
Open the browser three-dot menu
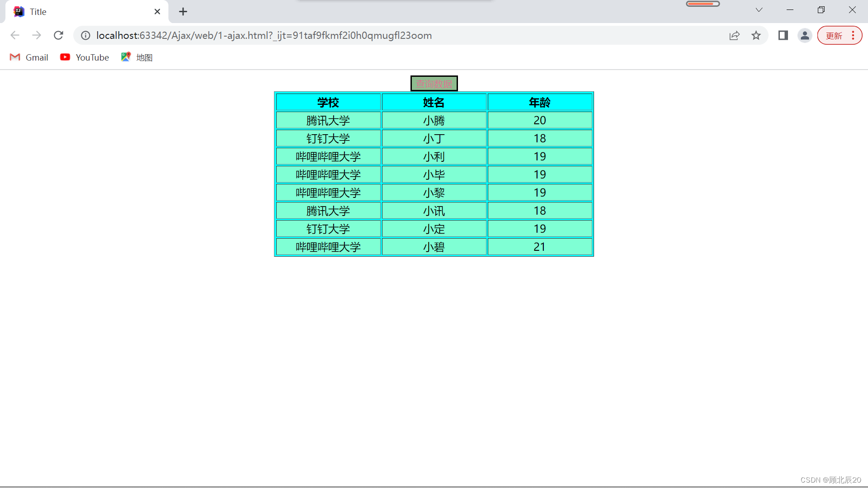click(x=853, y=35)
